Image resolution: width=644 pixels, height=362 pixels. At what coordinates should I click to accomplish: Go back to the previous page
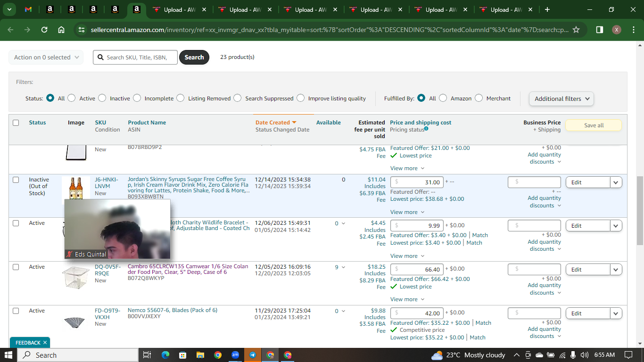(10, 30)
